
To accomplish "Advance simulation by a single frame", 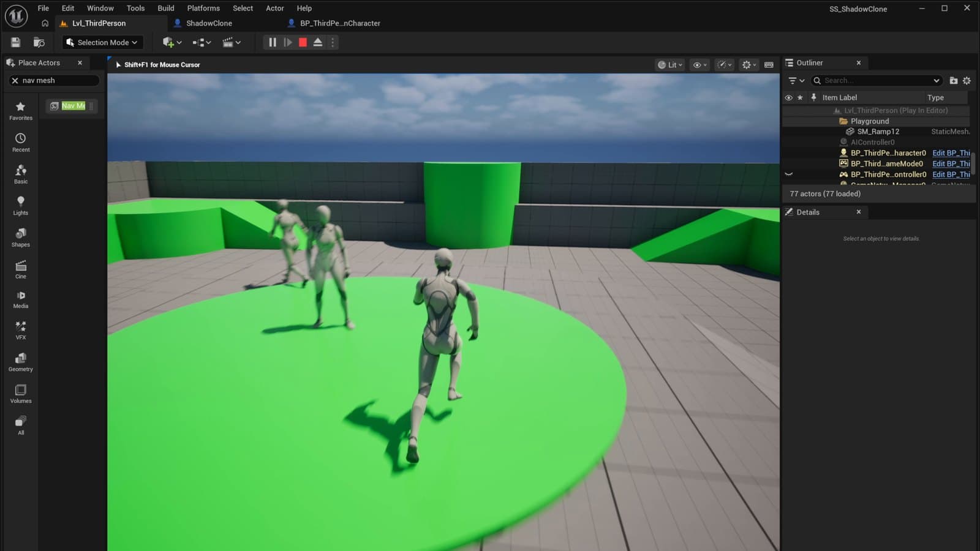I will pyautogui.click(x=288, y=42).
